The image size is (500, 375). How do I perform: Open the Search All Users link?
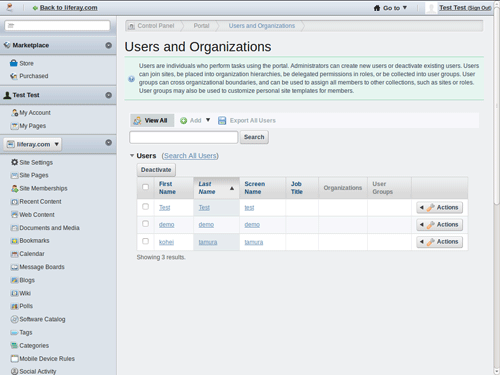(x=190, y=156)
